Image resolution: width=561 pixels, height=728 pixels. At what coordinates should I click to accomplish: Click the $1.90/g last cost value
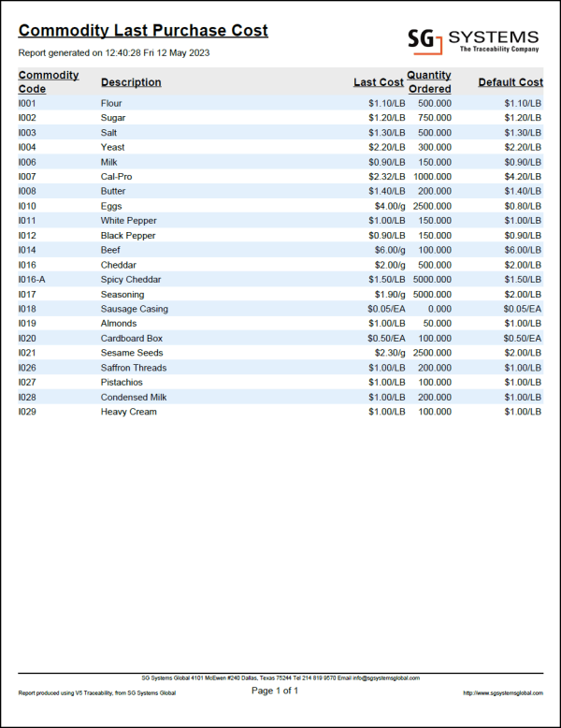390,295
